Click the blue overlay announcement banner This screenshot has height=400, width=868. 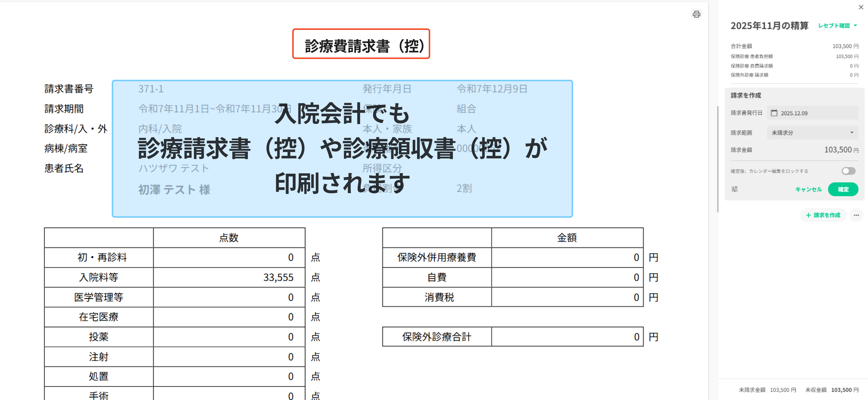click(x=342, y=149)
